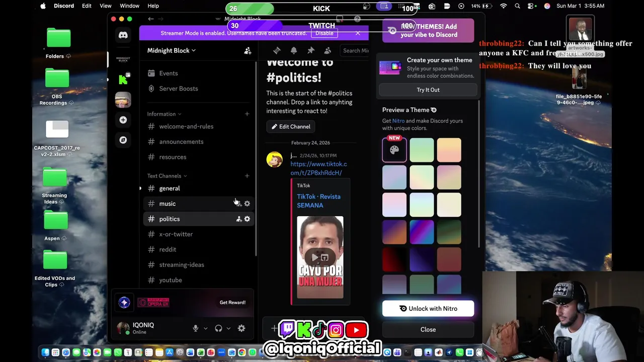This screenshot has width=644, height=362.
Task: Open the politics channel settings gear
Action: [247, 219]
